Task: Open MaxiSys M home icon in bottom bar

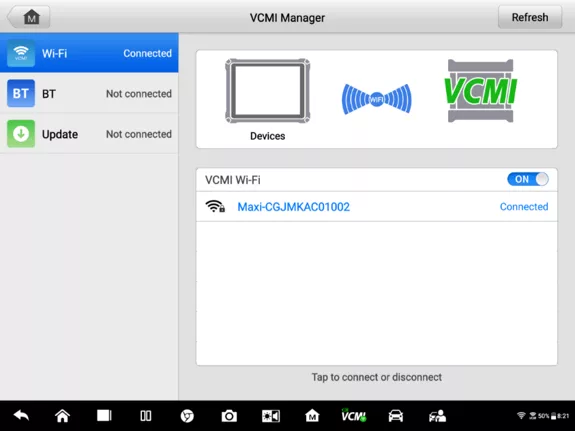Action: (x=312, y=416)
